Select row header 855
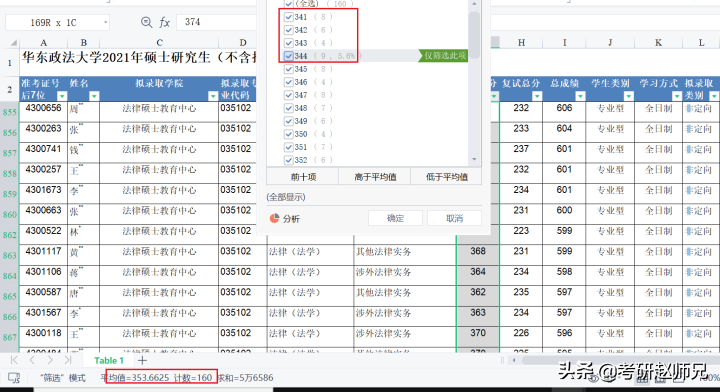 (10, 112)
